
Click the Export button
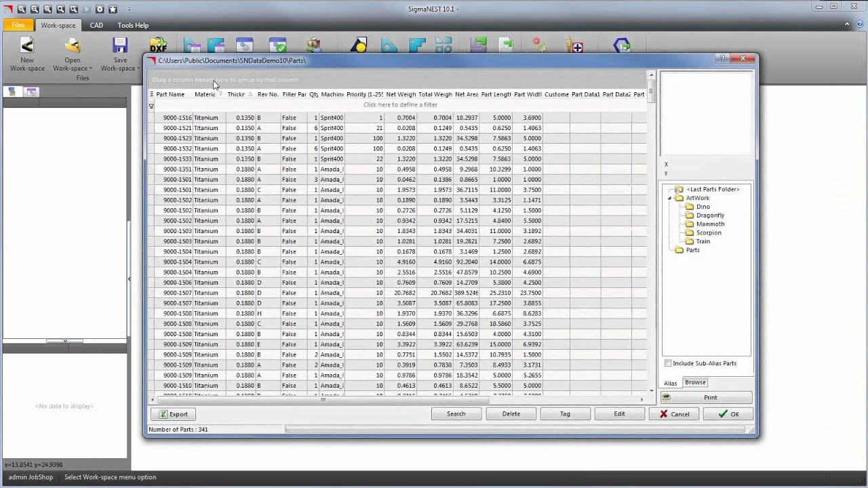(x=173, y=414)
